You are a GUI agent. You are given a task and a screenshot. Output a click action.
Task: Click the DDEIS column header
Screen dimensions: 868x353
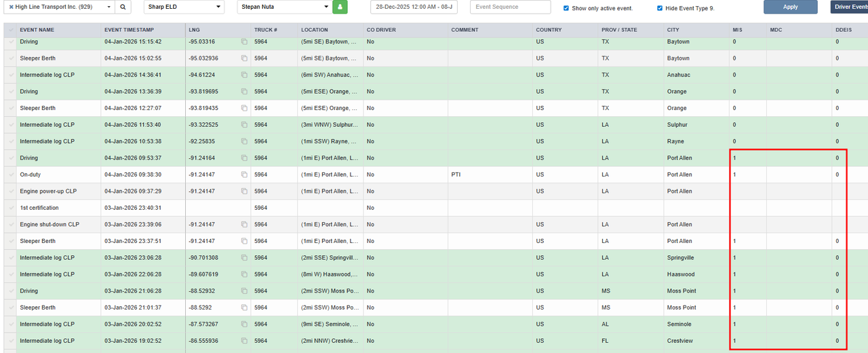click(850, 30)
